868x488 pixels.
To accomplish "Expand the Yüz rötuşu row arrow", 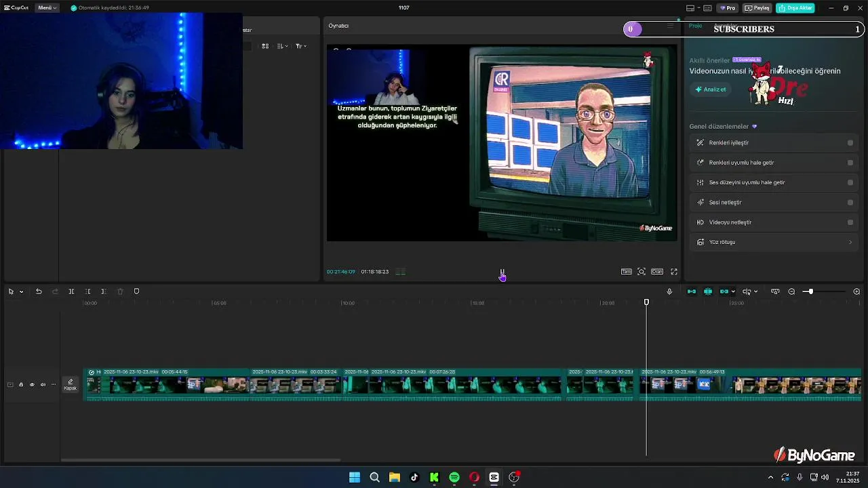I will click(850, 242).
